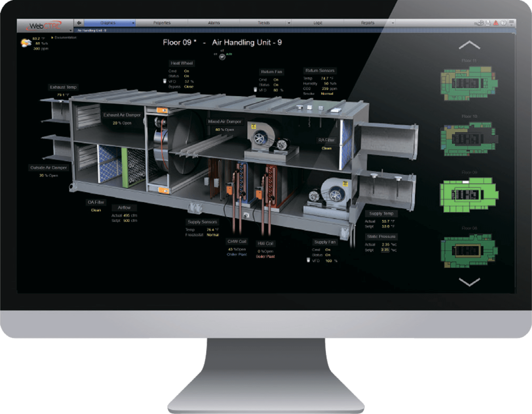
Task: Open the Chiller Plant link
Action: coord(237,255)
